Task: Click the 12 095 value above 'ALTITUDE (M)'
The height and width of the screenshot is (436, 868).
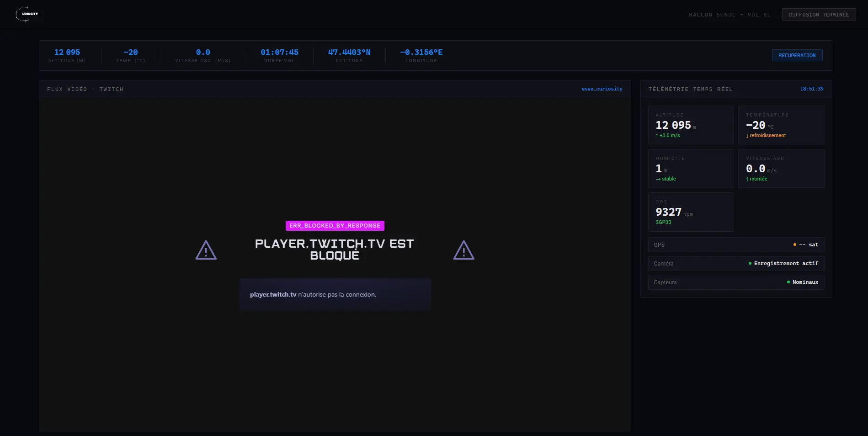Action: point(67,52)
